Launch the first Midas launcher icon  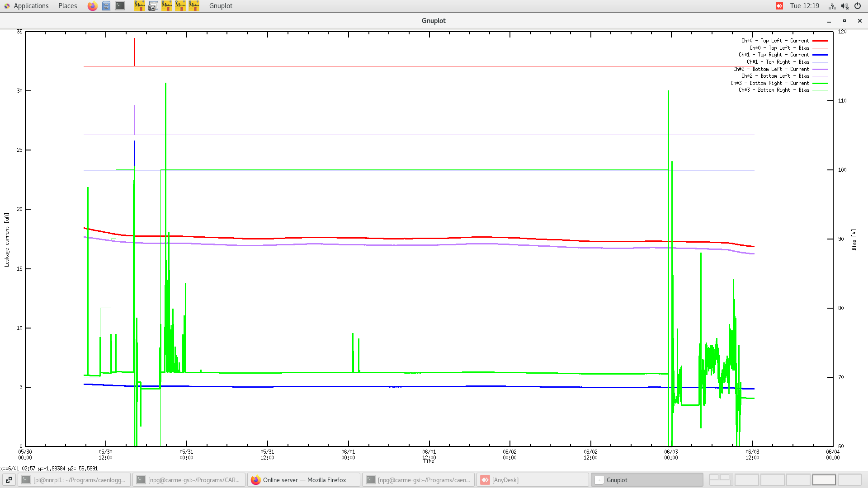coord(139,6)
